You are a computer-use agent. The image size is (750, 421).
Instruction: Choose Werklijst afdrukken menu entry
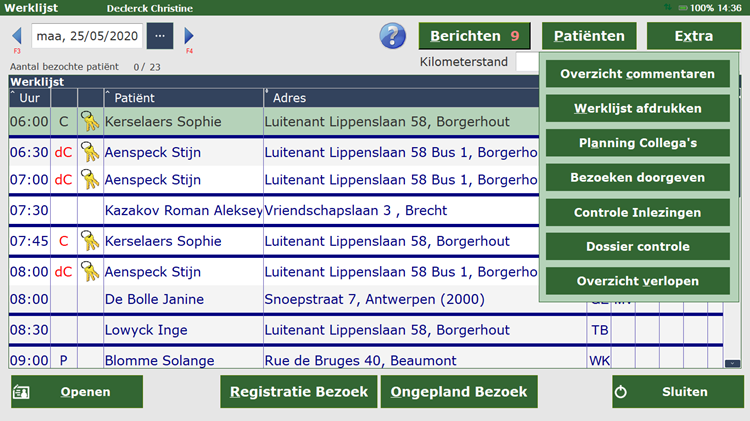click(637, 108)
